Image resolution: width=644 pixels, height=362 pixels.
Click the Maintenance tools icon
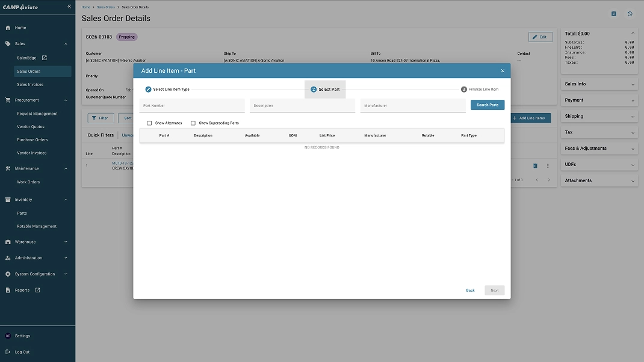[8, 168]
